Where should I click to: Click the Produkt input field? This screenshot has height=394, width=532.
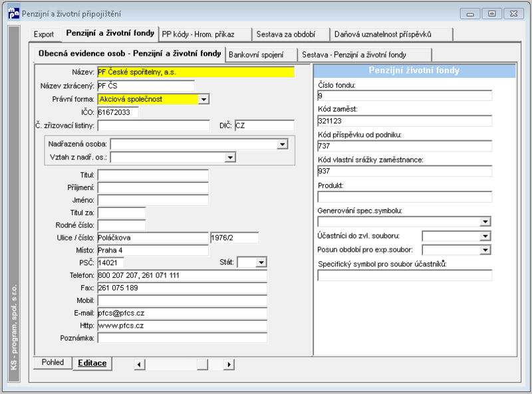click(405, 197)
